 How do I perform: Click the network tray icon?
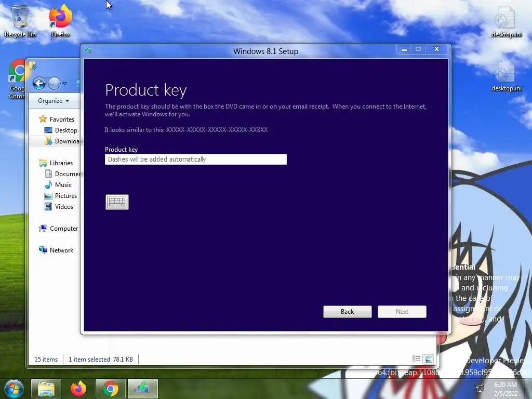[480, 389]
